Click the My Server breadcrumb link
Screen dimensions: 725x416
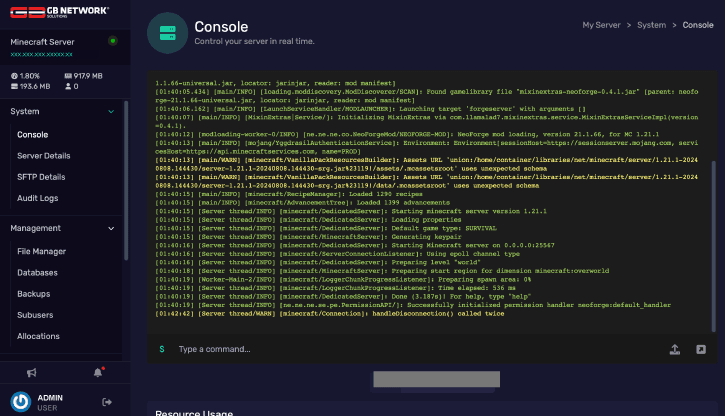(602, 24)
